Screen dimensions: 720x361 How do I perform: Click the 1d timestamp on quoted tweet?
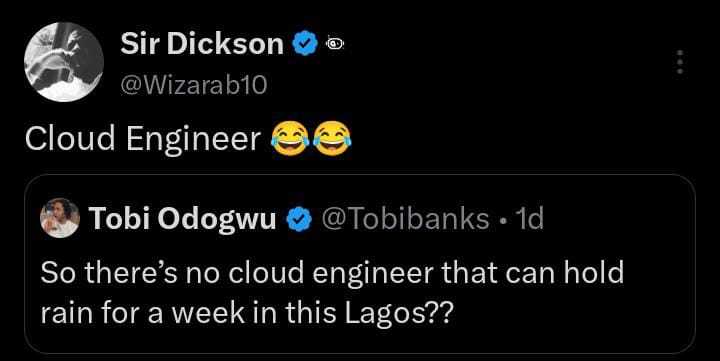tap(530, 219)
